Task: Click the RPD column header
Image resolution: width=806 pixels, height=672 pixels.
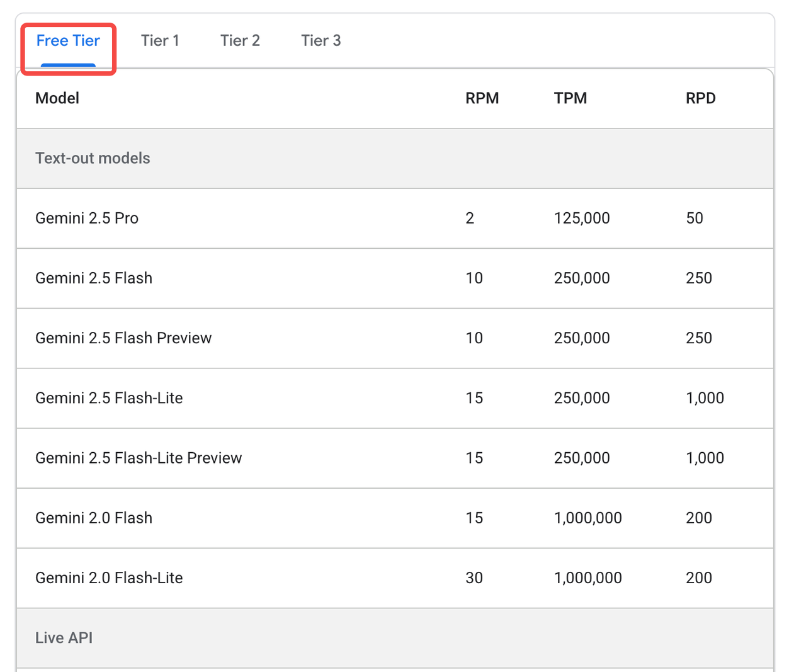Action: click(700, 98)
